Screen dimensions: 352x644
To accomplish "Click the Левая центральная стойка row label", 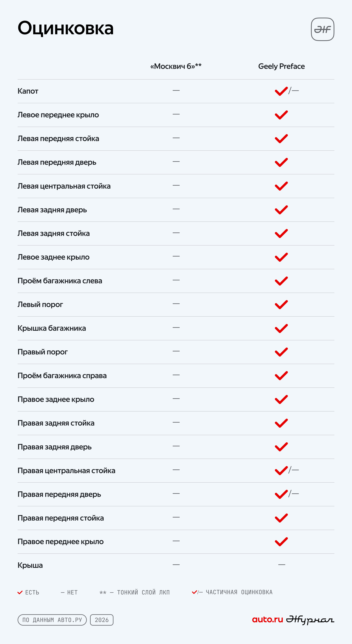I will 64,186.
